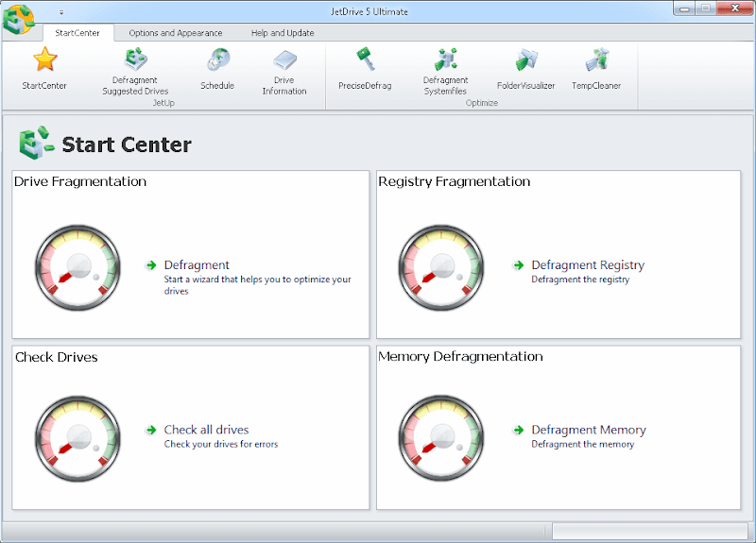Switch to Options and Appearance tab
Viewport: 756px width, 543px height.
[x=176, y=33]
